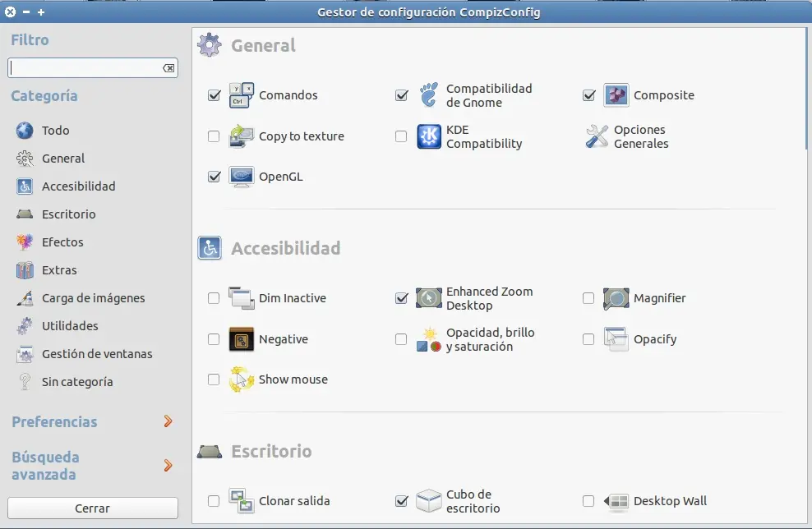Screen dimensions: 812x529
Task: Select the Carga de imágenes category
Action: [x=93, y=298]
